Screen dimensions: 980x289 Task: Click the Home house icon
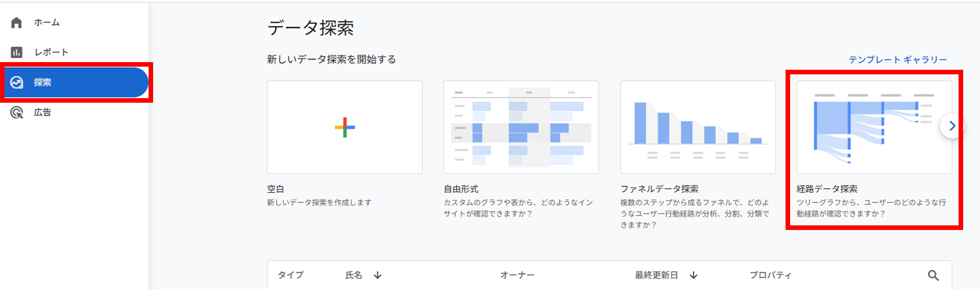tap(16, 23)
